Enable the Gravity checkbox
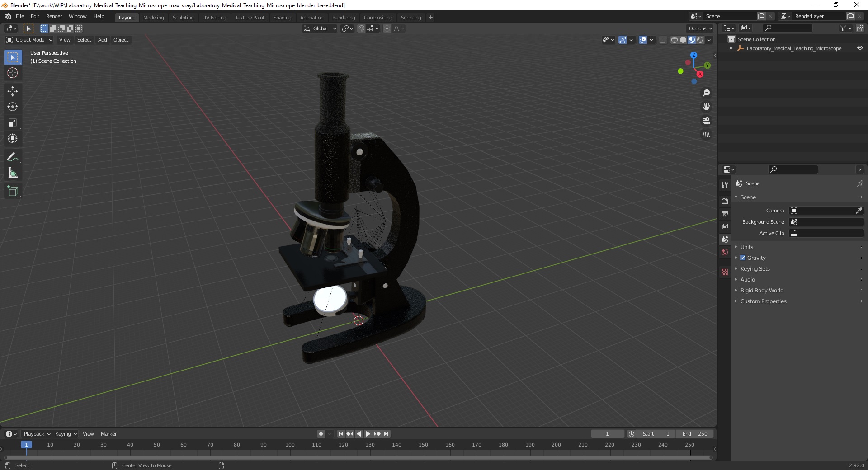The image size is (868, 470). (743, 258)
